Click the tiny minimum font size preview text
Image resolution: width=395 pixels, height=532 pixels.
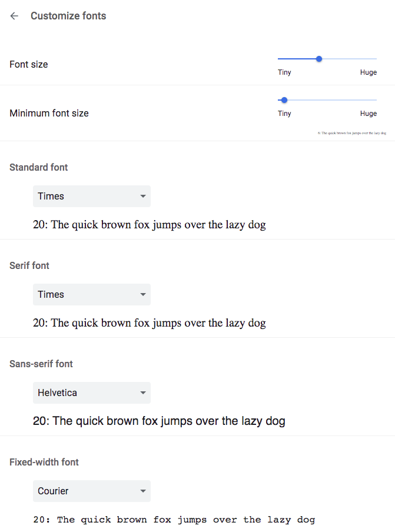352,133
